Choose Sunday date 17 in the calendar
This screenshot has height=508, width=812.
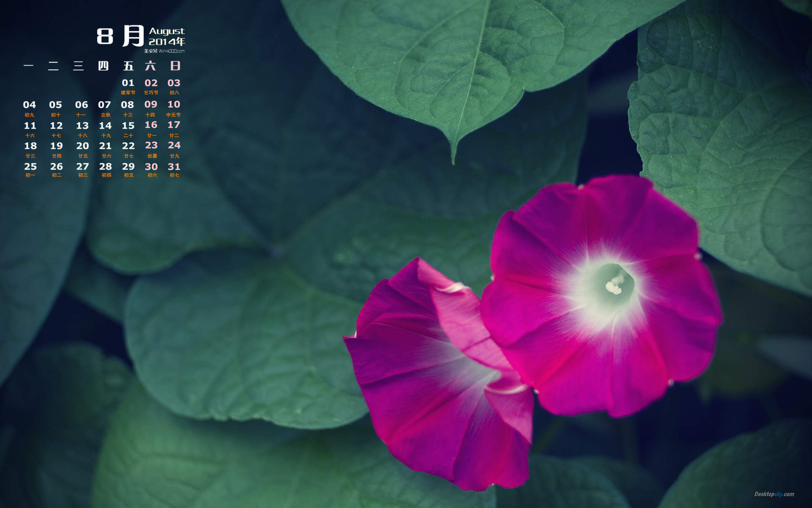pos(174,125)
